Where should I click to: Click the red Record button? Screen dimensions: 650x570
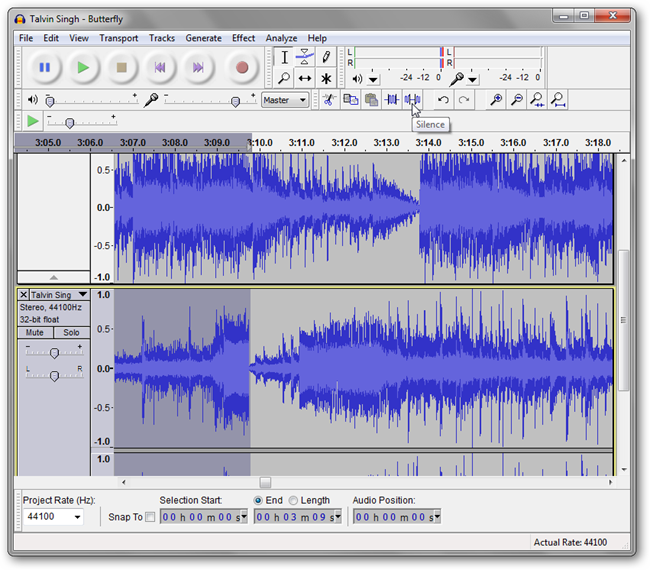click(241, 67)
